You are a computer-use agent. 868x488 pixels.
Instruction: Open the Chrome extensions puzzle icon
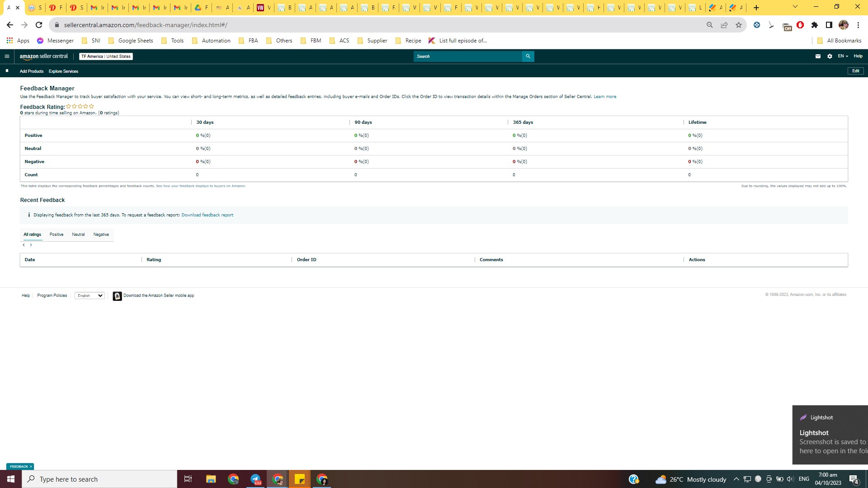click(815, 25)
